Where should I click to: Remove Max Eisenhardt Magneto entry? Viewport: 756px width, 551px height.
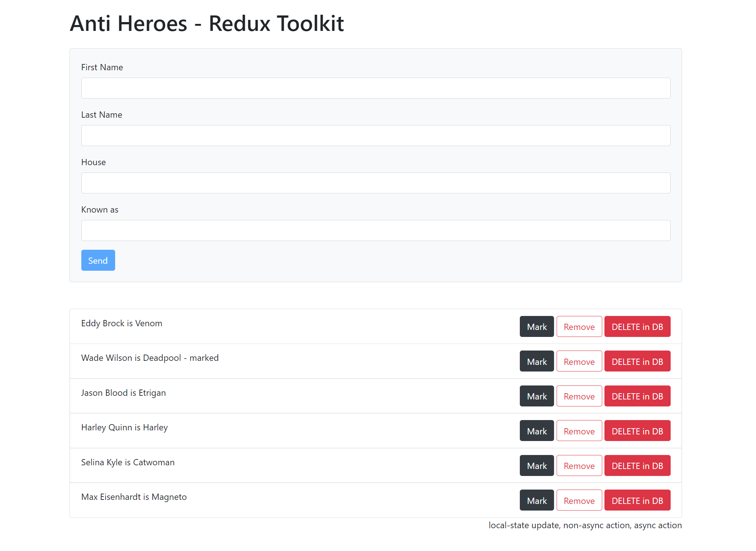(x=579, y=500)
